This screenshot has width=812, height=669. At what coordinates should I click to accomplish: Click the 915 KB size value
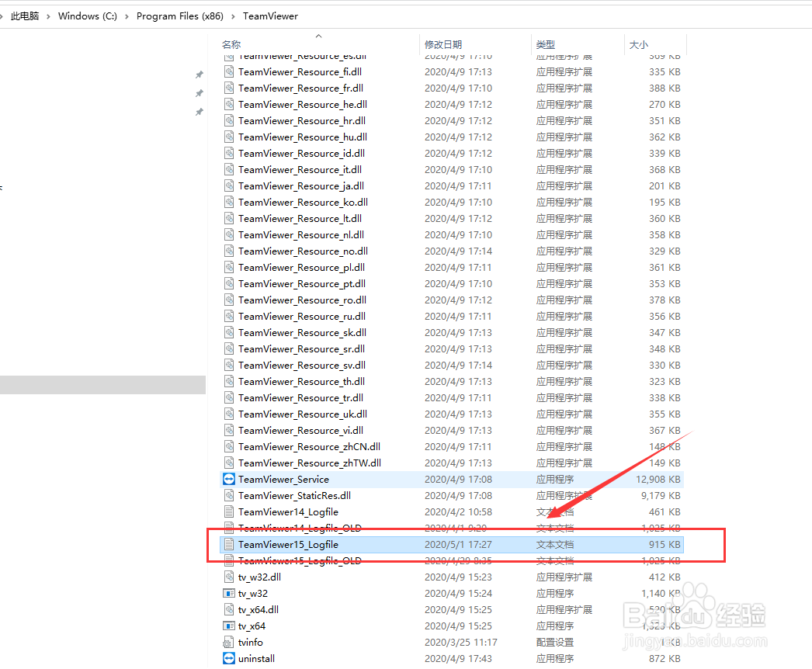[x=665, y=544]
